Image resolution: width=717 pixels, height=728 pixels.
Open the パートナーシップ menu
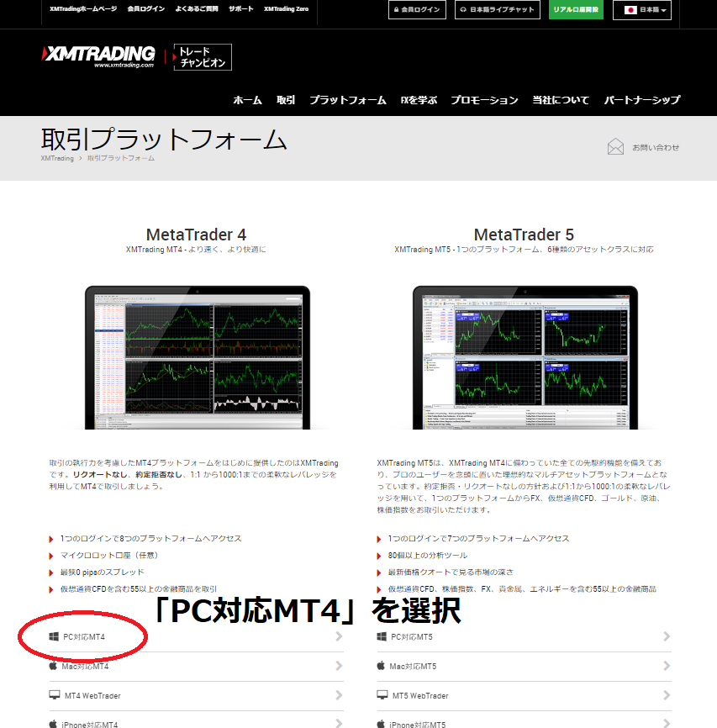tap(642, 100)
